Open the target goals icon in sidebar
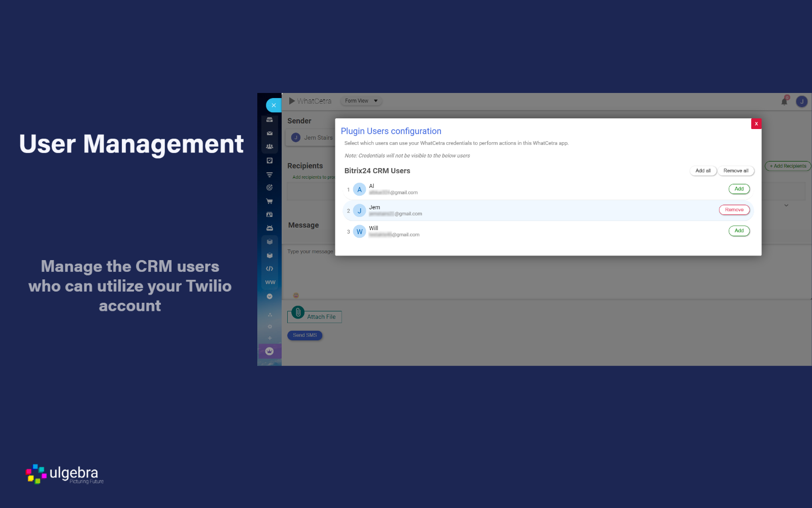Screen dimensions: 812x508 pos(269,187)
